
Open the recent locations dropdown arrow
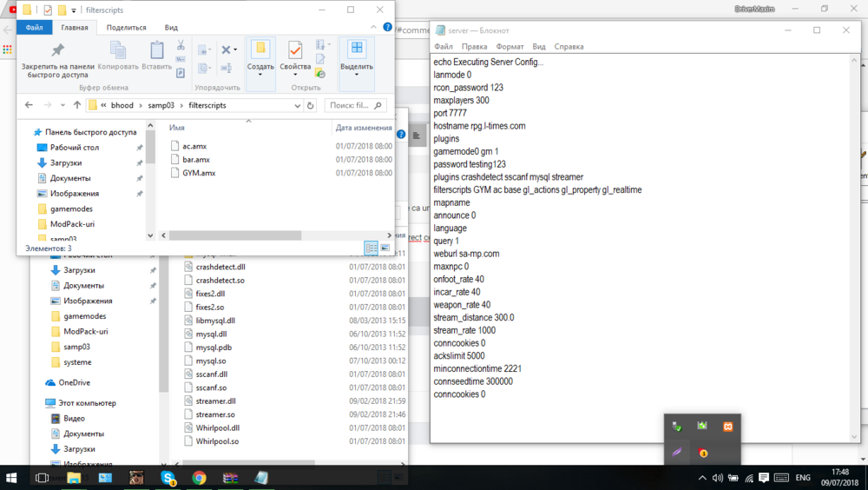click(x=62, y=105)
